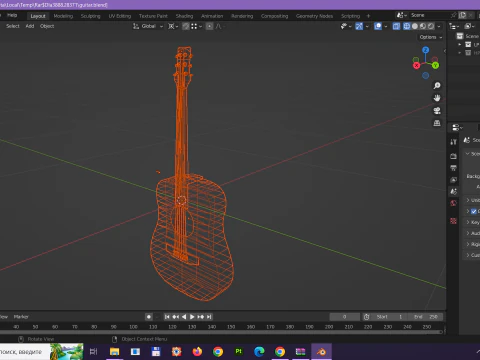Switch to the Shading workspace tab
This screenshot has width=480, height=360.
click(184, 16)
